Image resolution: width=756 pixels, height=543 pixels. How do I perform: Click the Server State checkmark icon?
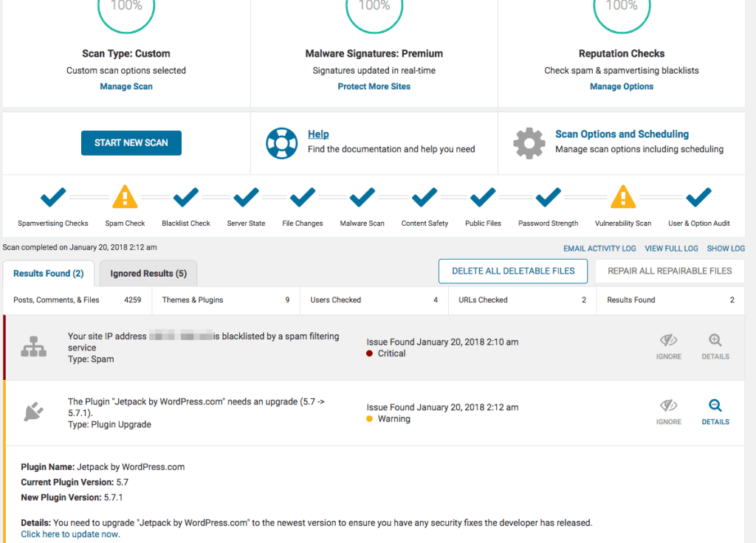246,197
